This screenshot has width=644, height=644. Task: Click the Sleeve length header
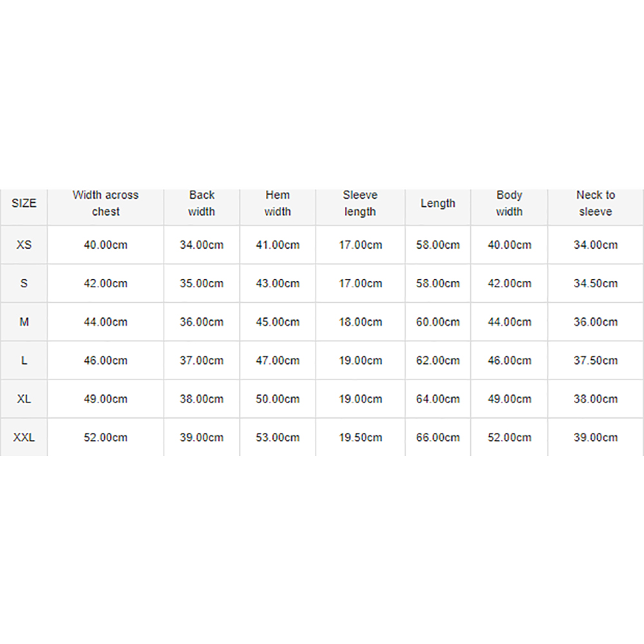point(360,204)
